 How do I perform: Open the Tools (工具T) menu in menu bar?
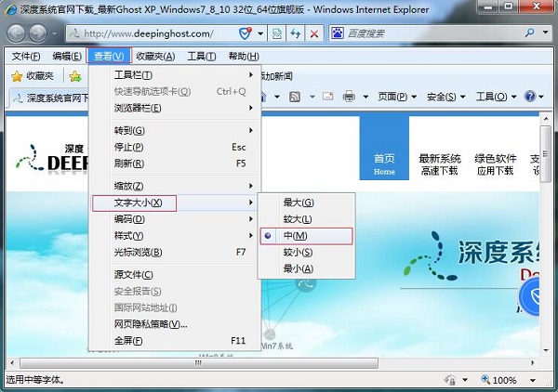[x=202, y=56]
